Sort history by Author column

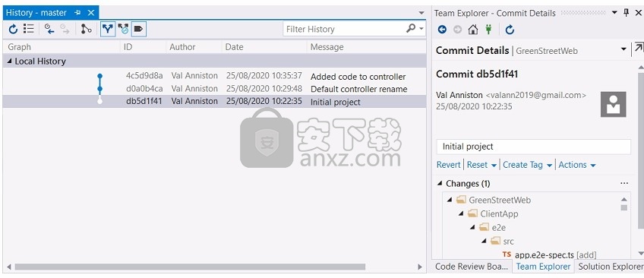pyautogui.click(x=194, y=47)
